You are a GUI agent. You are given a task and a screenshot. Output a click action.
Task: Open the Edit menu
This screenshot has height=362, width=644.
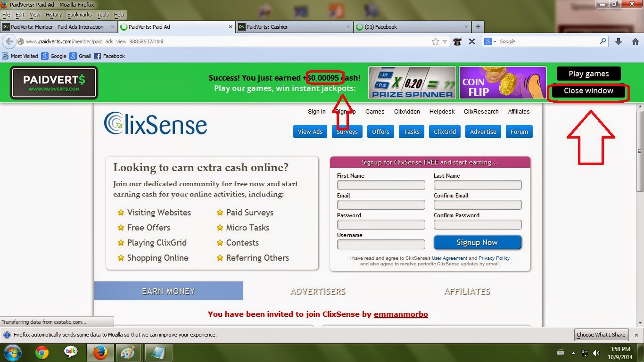point(20,15)
